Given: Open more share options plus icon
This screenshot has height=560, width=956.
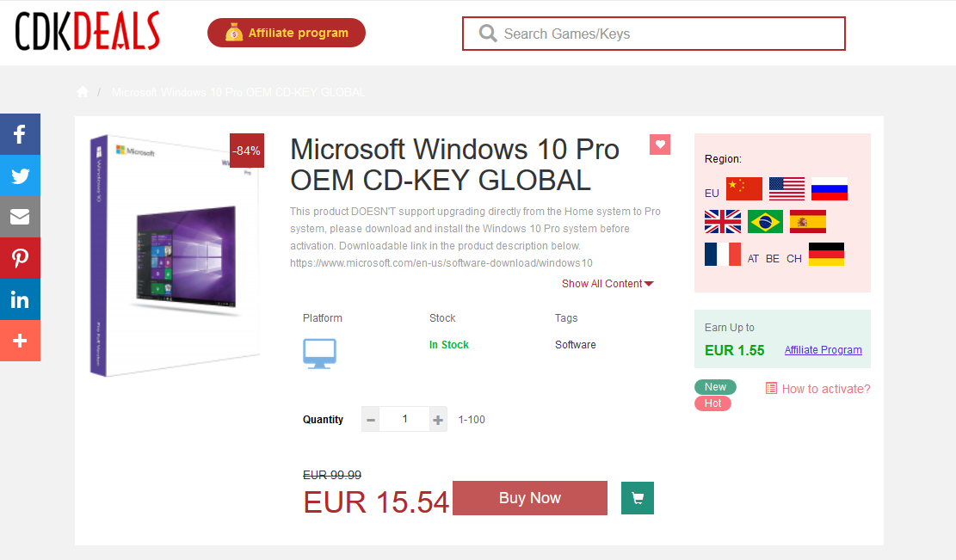Looking at the screenshot, I should coord(20,341).
